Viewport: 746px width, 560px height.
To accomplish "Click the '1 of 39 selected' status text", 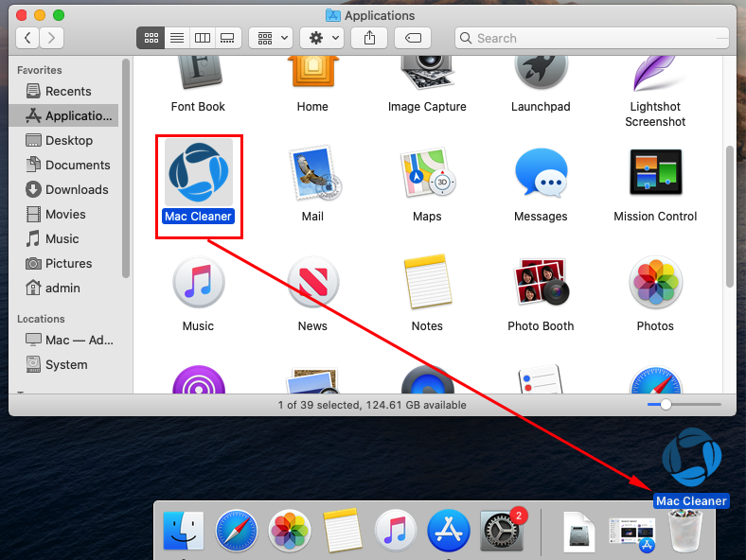I will tap(372, 405).
